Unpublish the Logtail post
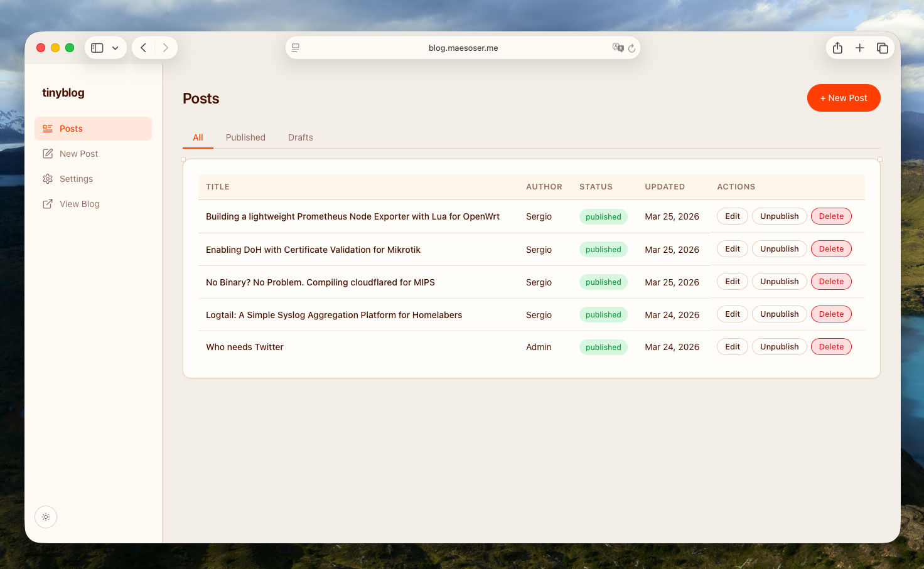Image resolution: width=924 pixels, height=569 pixels. [780, 314]
